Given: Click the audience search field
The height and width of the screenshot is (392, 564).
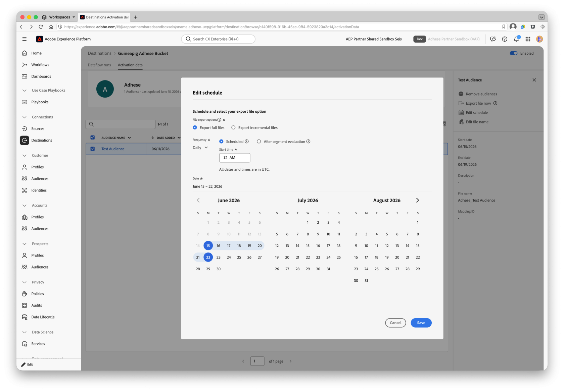Looking at the screenshot, I should [x=121, y=124].
